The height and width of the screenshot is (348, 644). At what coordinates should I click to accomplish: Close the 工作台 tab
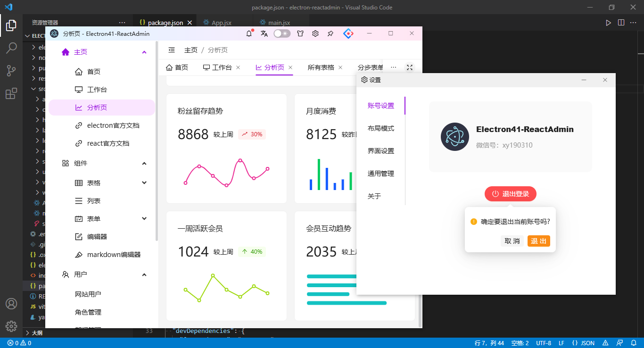(238, 67)
